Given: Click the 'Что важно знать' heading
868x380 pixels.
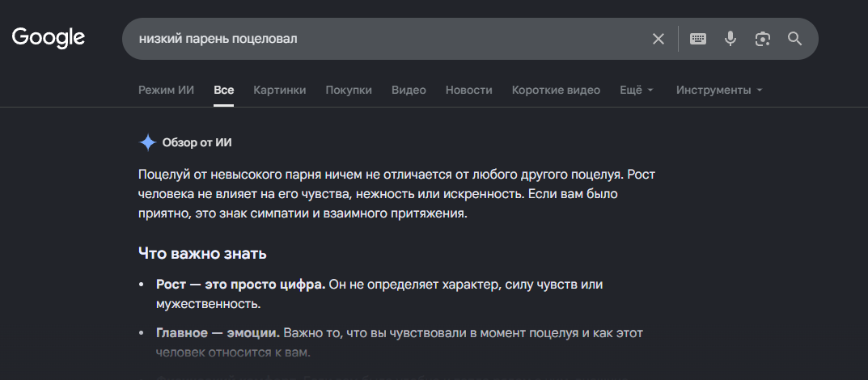Looking at the screenshot, I should 202,254.
